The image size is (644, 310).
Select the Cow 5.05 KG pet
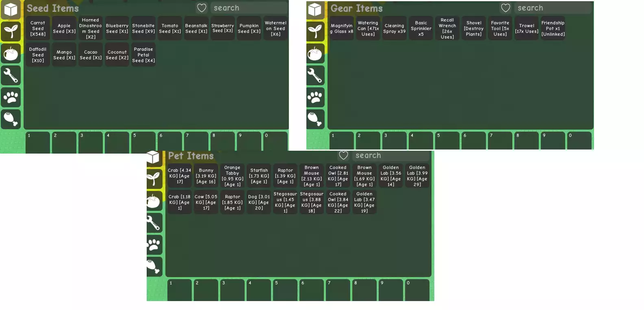[x=206, y=202]
